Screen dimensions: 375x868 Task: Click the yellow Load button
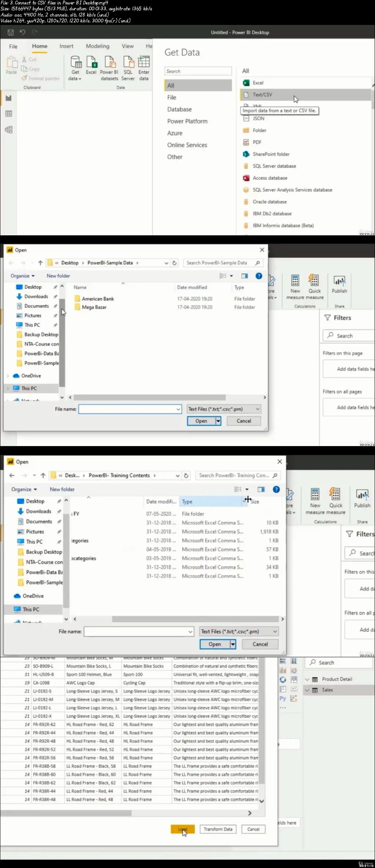pos(182,829)
